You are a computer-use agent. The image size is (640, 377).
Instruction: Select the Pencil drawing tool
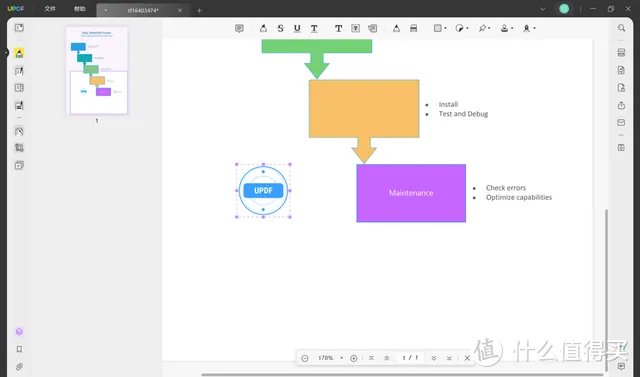pyautogui.click(x=396, y=28)
